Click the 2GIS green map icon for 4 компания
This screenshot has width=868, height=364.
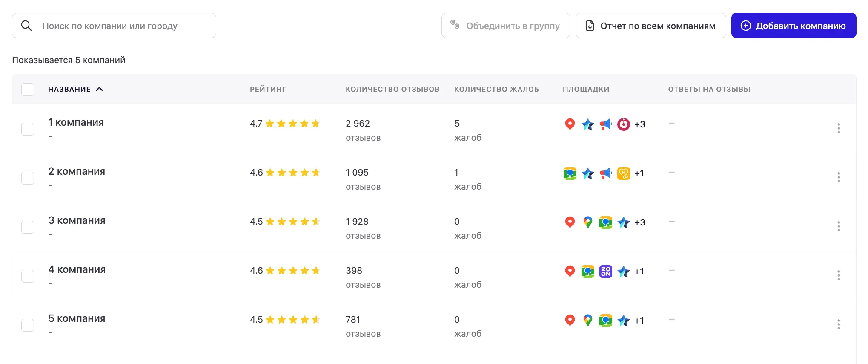coord(587,272)
